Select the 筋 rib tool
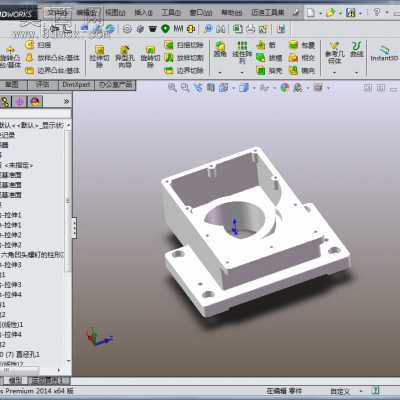This screenshot has height=400, width=400. point(266,45)
